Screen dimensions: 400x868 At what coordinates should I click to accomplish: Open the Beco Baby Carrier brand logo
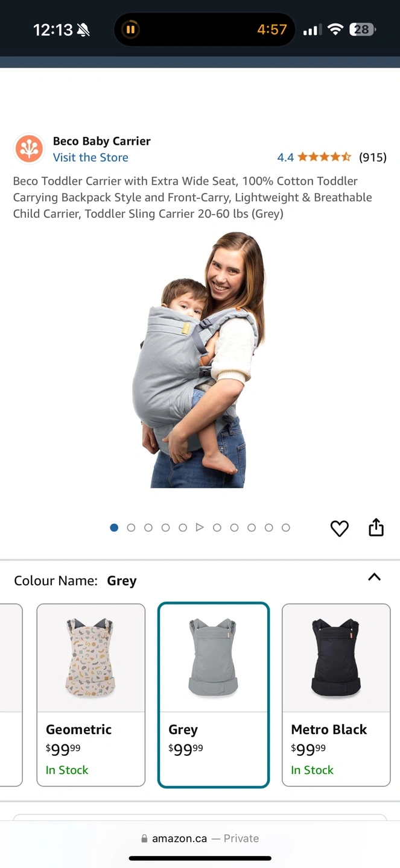pos(29,148)
